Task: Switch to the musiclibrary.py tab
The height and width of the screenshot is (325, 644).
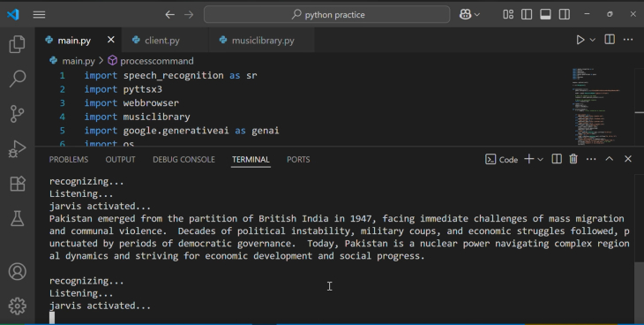Action: 263,41
